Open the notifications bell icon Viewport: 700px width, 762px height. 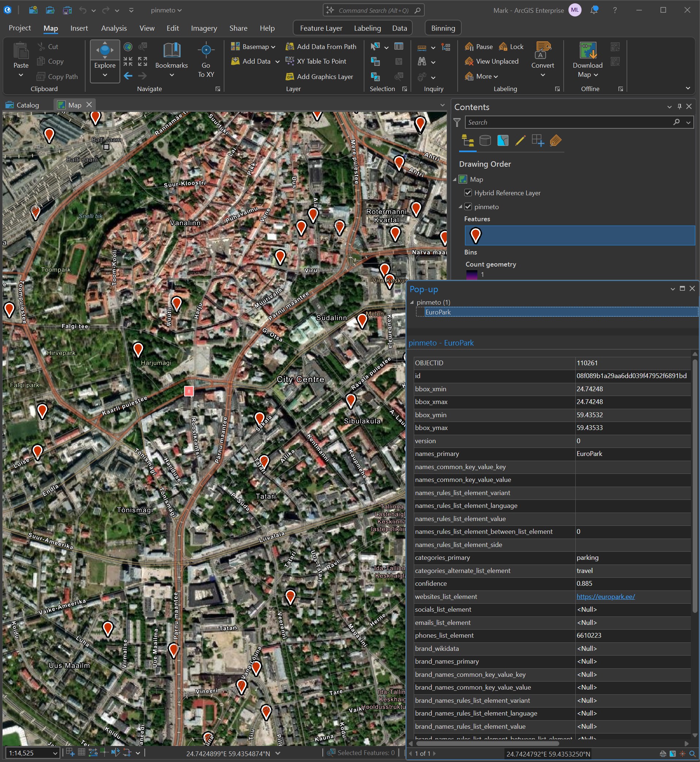(594, 10)
